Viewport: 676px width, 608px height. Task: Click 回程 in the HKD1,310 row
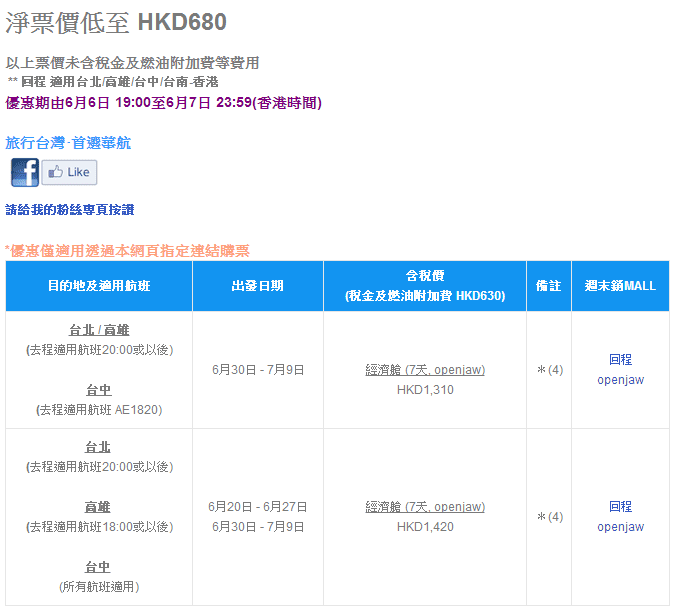tap(620, 360)
